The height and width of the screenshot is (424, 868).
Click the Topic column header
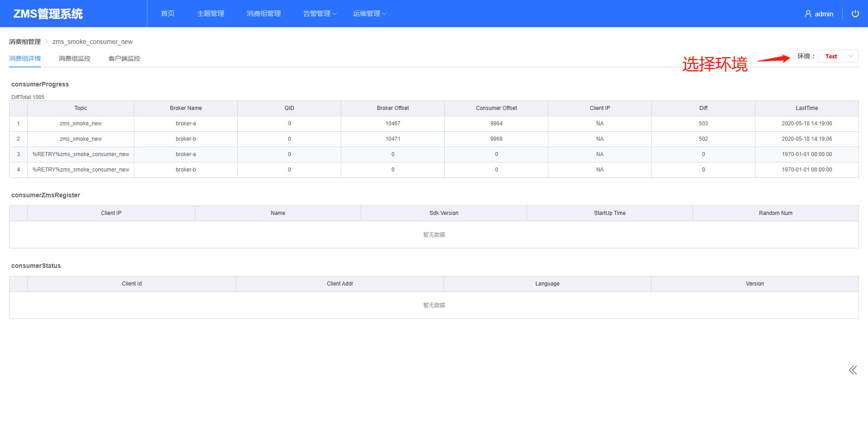81,108
